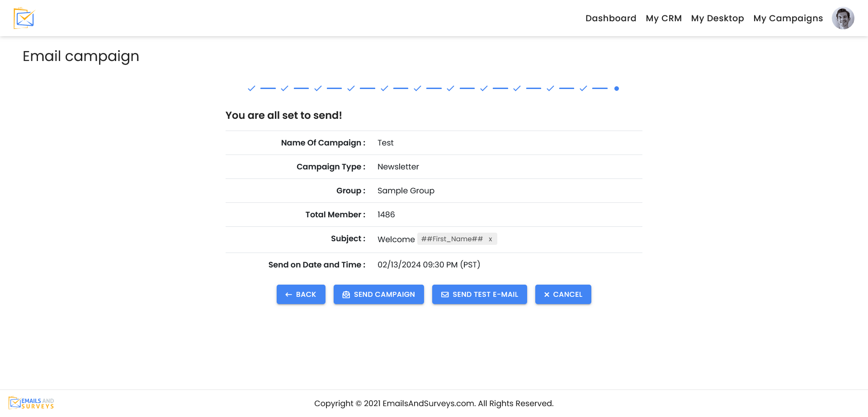Viewport: 868px width, 417px height.
Task: Click the X icon inside CANCEL button
Action: (x=547, y=294)
